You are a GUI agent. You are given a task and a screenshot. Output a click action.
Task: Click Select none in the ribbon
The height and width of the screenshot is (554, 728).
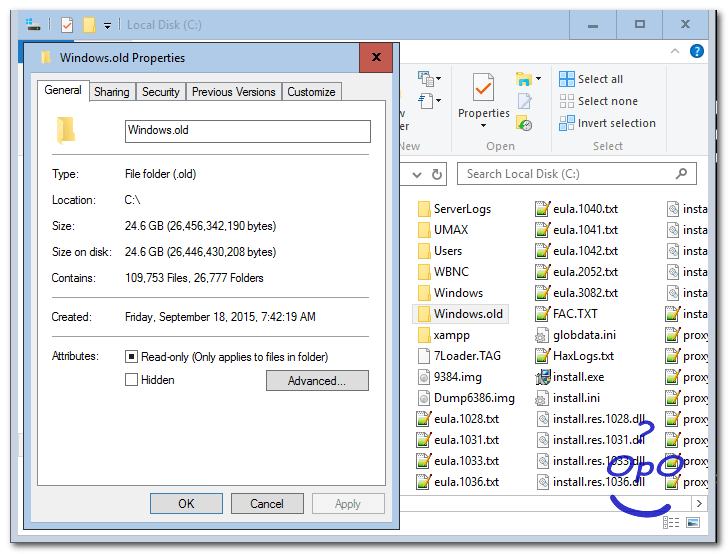pos(598,101)
